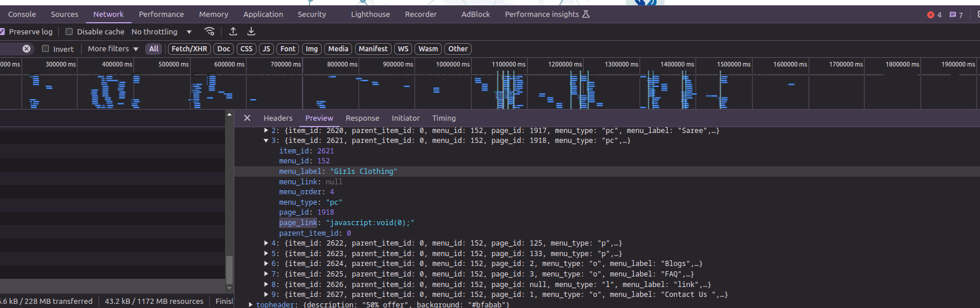The image size is (980, 308).
Task: Filter requests by Doc type
Action: (x=224, y=49)
